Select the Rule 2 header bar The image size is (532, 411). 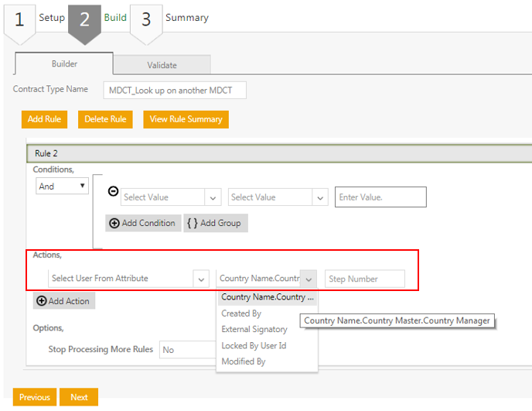pos(279,153)
